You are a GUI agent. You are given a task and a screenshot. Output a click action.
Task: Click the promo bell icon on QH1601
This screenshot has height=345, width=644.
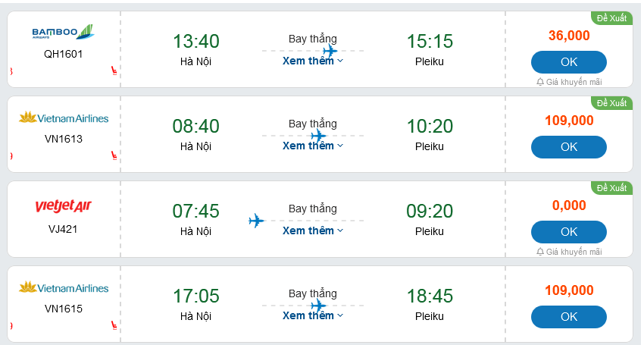[x=539, y=82]
